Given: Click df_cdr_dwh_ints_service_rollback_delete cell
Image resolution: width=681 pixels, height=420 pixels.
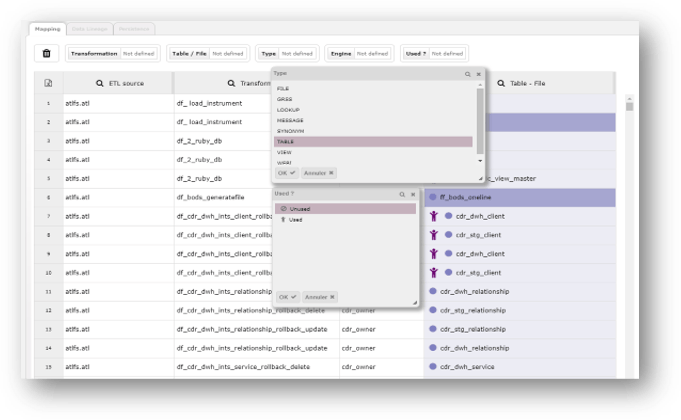Looking at the screenshot, I should [x=257, y=367].
